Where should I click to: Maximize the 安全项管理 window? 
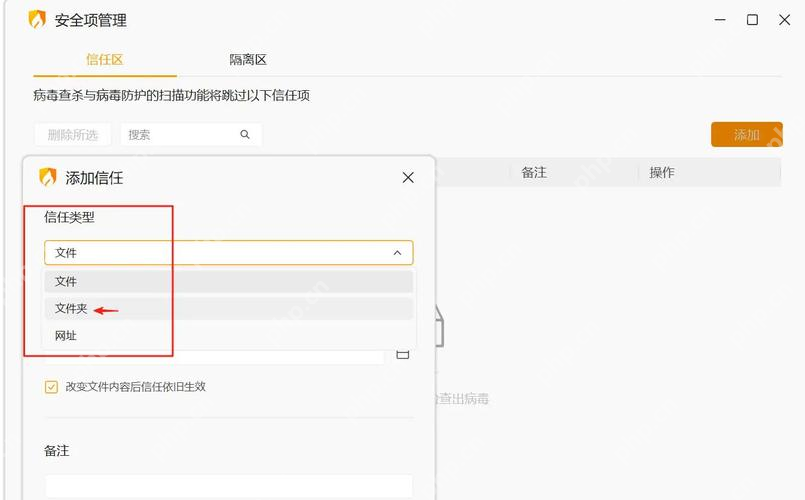[752, 20]
